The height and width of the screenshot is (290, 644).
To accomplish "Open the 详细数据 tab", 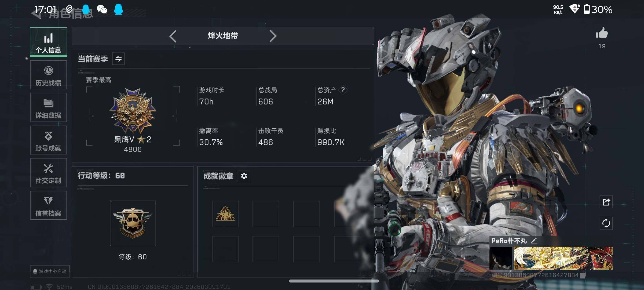I will [48, 108].
